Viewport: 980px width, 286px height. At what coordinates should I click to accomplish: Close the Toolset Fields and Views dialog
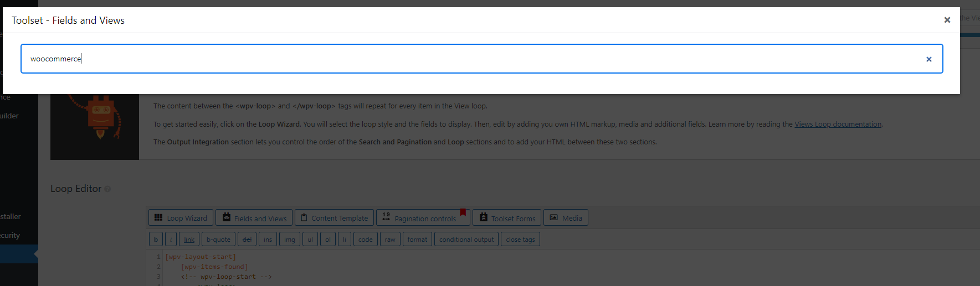pos(947,20)
